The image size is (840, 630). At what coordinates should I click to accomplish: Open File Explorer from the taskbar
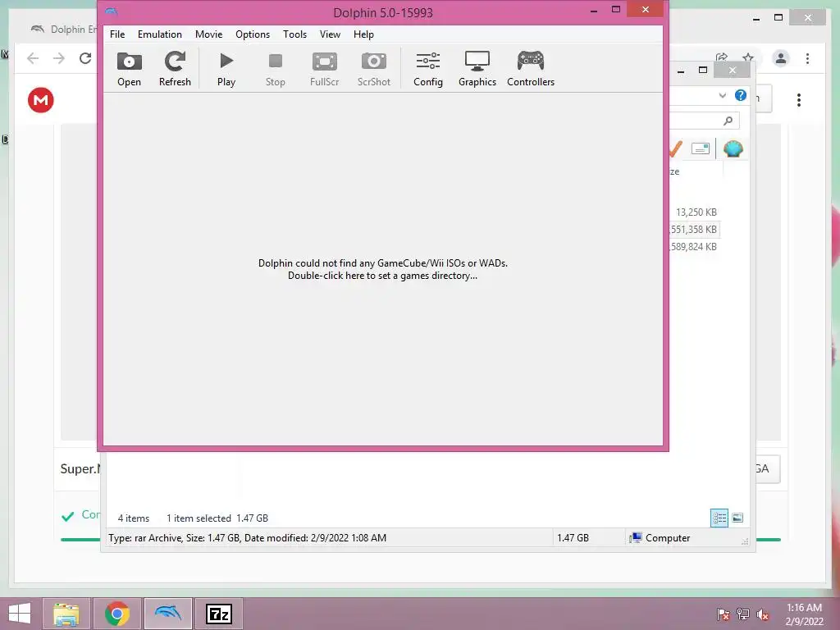(x=66, y=614)
